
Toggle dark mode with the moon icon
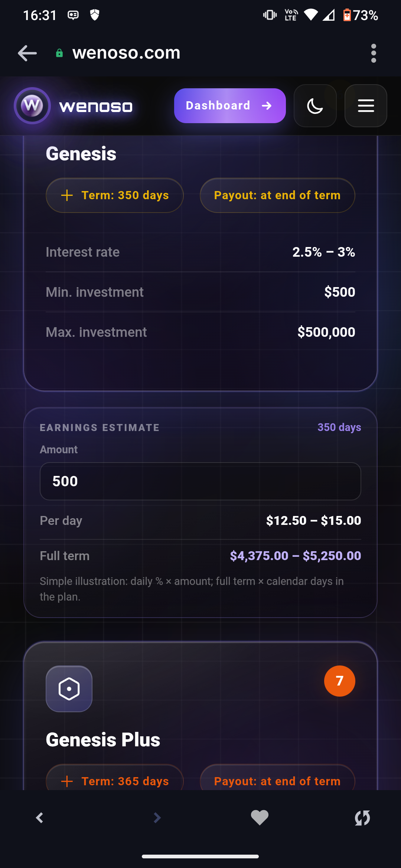315,106
